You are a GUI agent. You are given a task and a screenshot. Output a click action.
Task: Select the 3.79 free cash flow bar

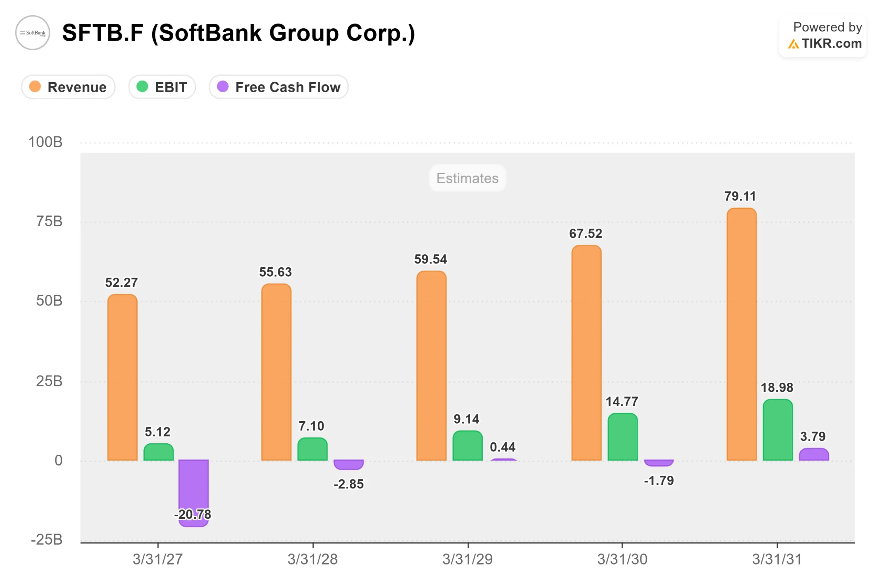[x=814, y=454]
